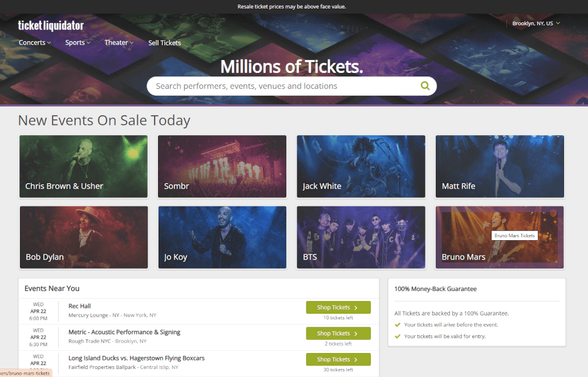Open the Sports menu
Viewport: 588px width, 377px height.
pos(78,43)
